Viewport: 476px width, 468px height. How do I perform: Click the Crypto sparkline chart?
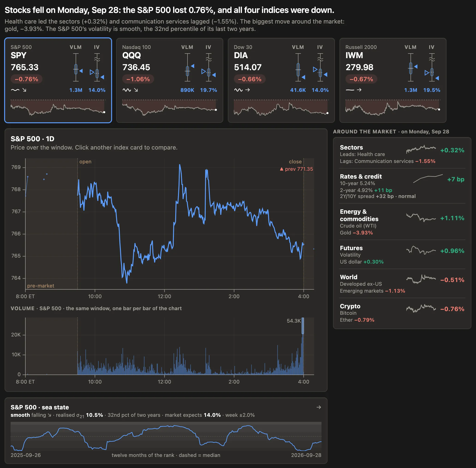click(421, 308)
